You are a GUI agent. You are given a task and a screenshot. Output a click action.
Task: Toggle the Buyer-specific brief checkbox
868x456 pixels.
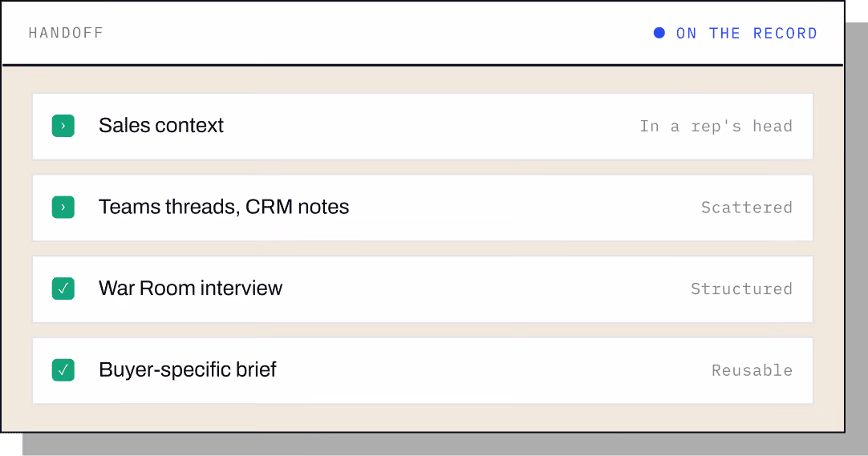(x=63, y=369)
